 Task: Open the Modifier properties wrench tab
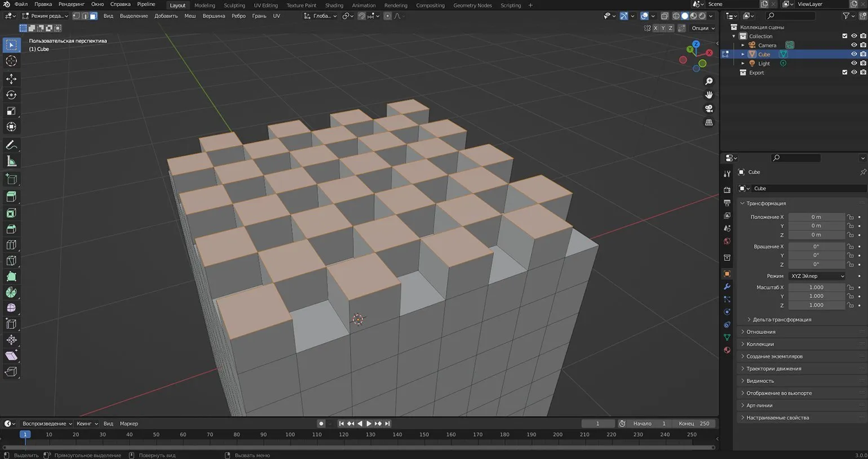coord(727,287)
